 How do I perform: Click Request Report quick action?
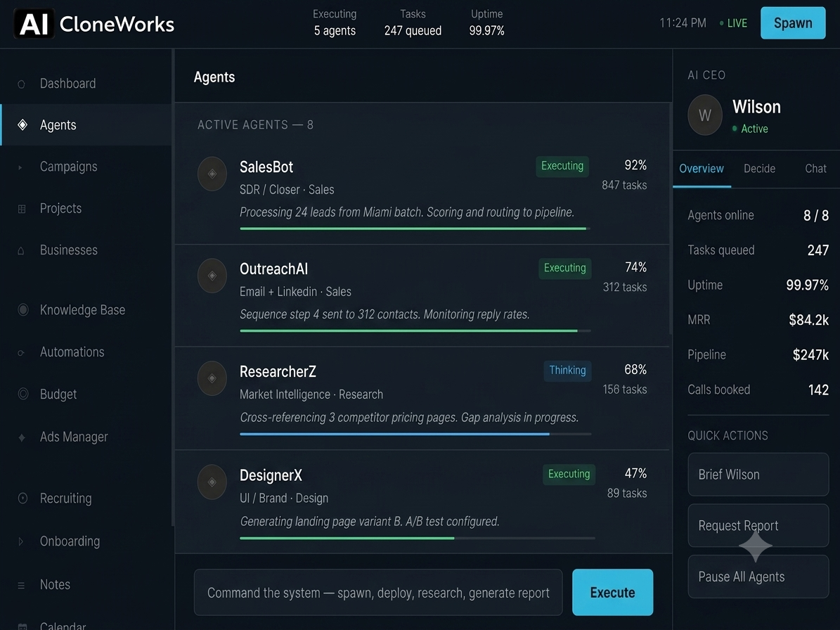point(758,525)
